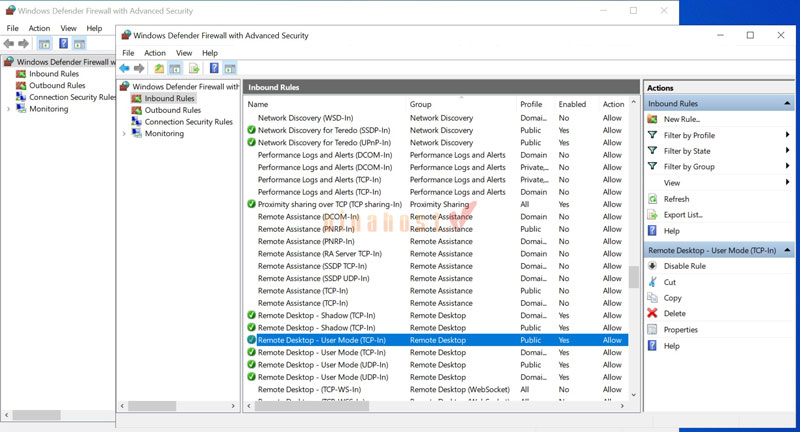Image resolution: width=800 pixels, height=432 pixels.
Task: Click Export List icon in front toolbar
Action: point(194,68)
